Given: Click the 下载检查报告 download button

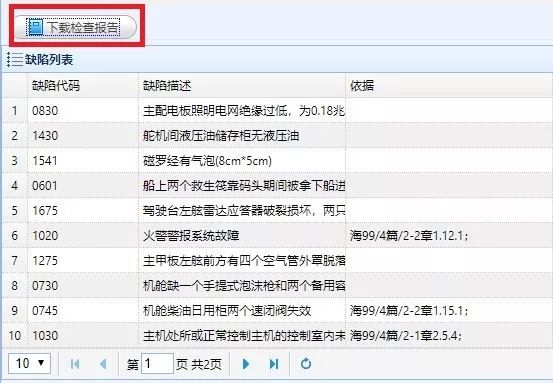Looking at the screenshot, I should 75,27.
